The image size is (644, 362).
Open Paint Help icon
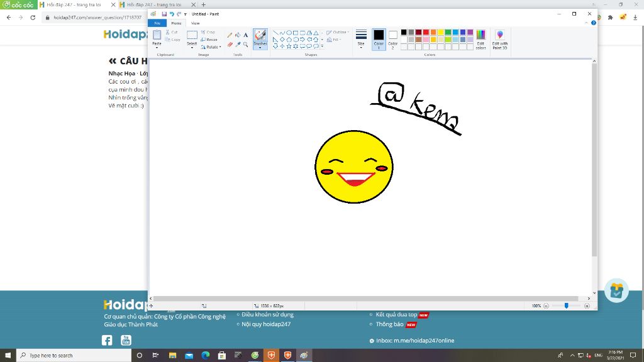tap(594, 23)
